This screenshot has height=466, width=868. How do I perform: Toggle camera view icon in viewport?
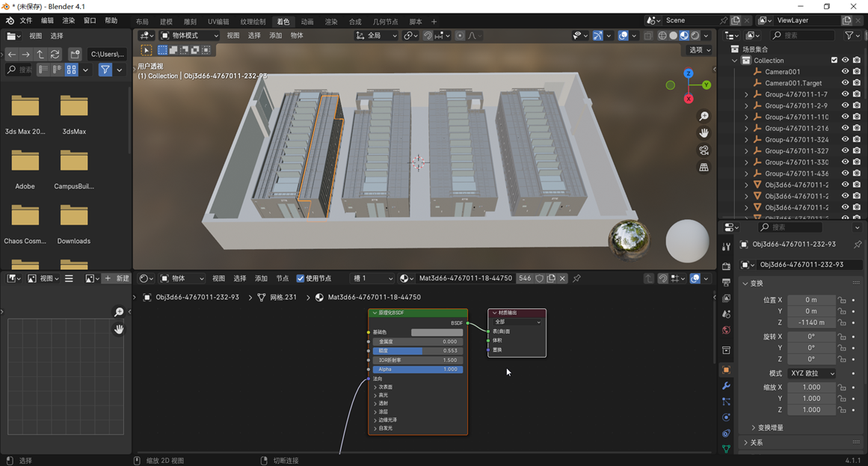pos(704,150)
